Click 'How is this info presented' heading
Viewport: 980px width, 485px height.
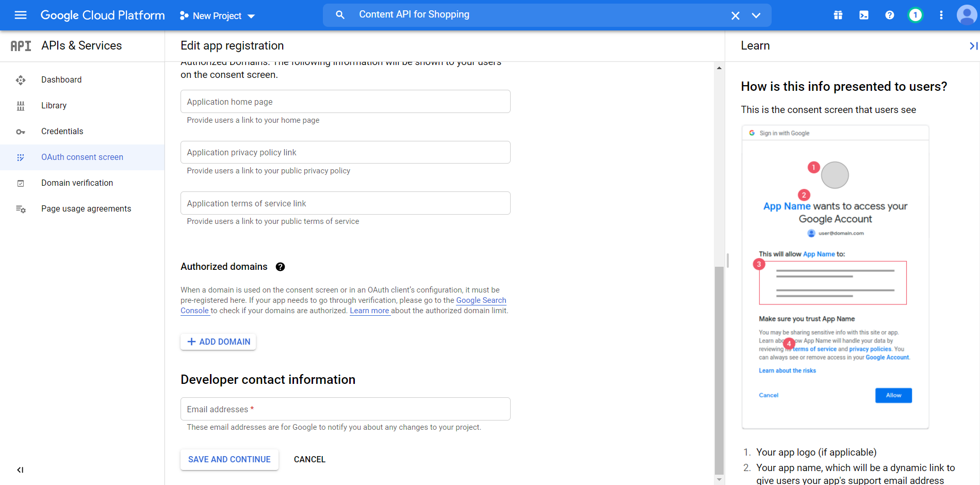(844, 87)
